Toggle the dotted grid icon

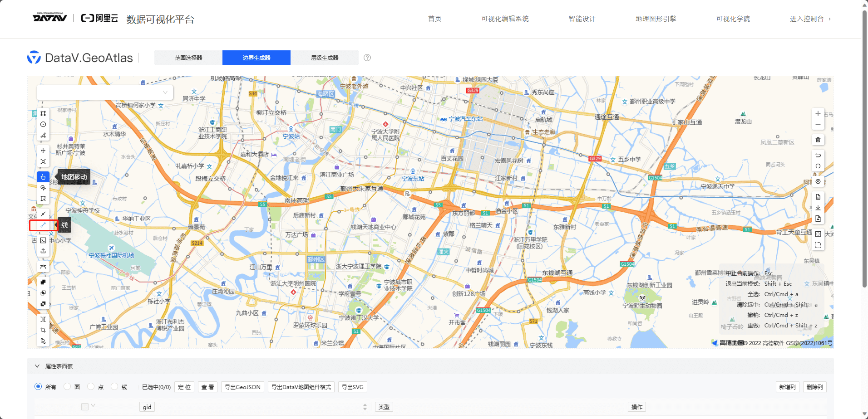818,234
